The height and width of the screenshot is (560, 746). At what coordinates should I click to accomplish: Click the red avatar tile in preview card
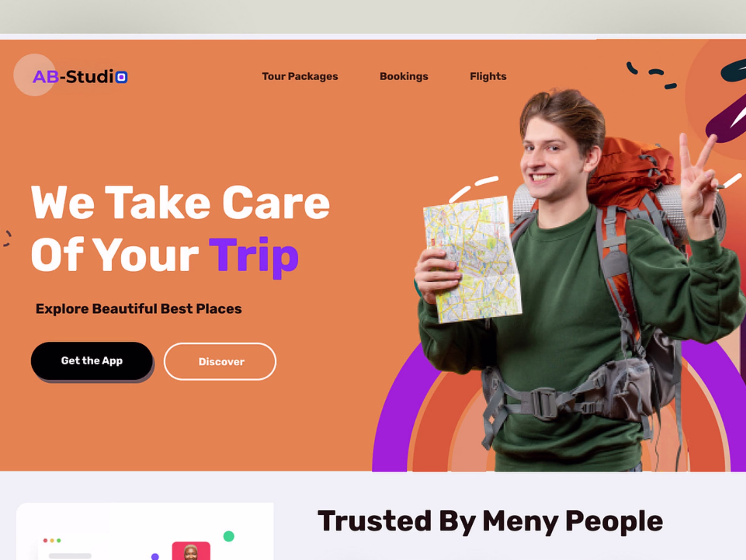pyautogui.click(x=191, y=550)
